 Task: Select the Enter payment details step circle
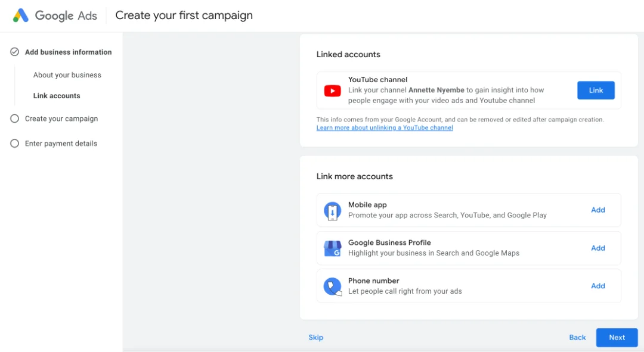pyautogui.click(x=14, y=144)
